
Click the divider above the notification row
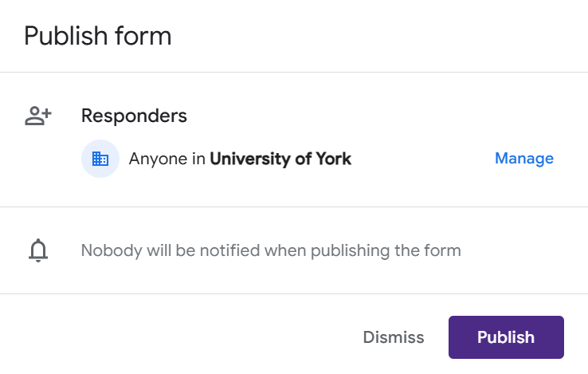coord(294,207)
